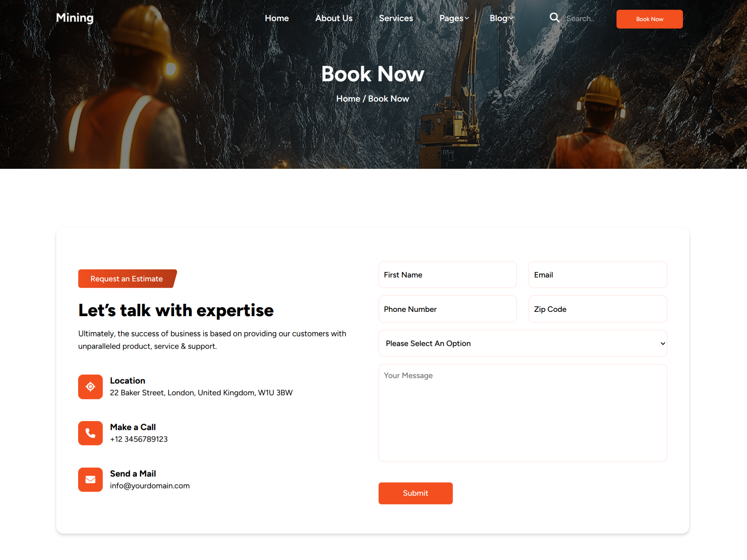Click the Your Message text area
747x560 pixels.
pyautogui.click(x=522, y=413)
